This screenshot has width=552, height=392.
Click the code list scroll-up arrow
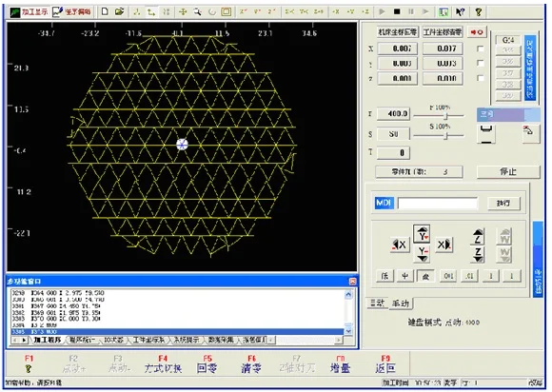tap(348, 294)
